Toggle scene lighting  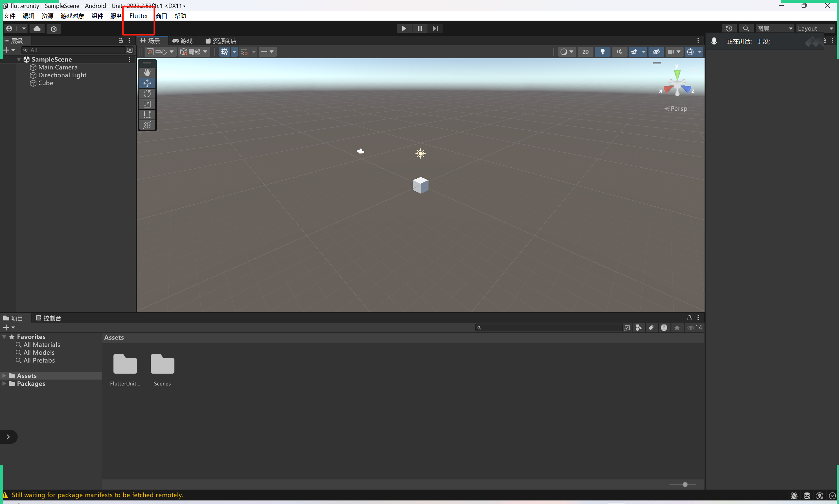603,52
